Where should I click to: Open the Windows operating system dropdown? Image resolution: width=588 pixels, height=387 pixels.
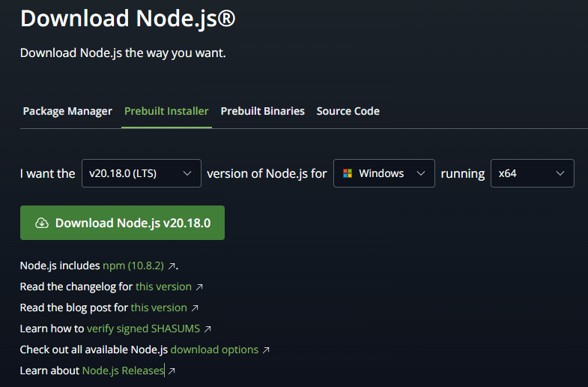pyautogui.click(x=384, y=173)
